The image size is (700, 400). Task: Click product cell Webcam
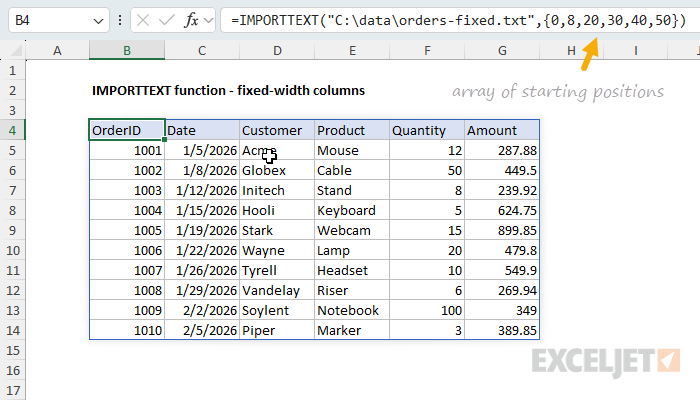coord(352,230)
